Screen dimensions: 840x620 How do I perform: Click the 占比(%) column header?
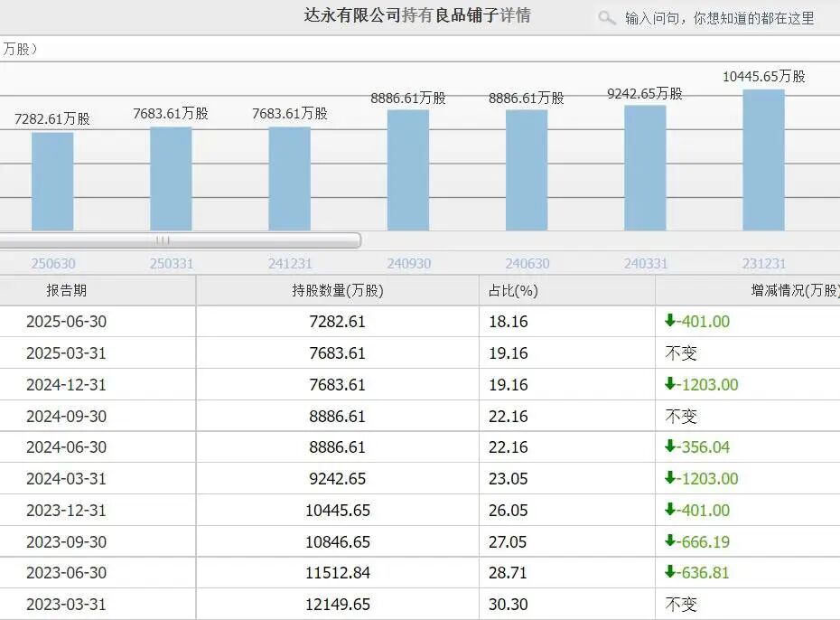coord(513,290)
